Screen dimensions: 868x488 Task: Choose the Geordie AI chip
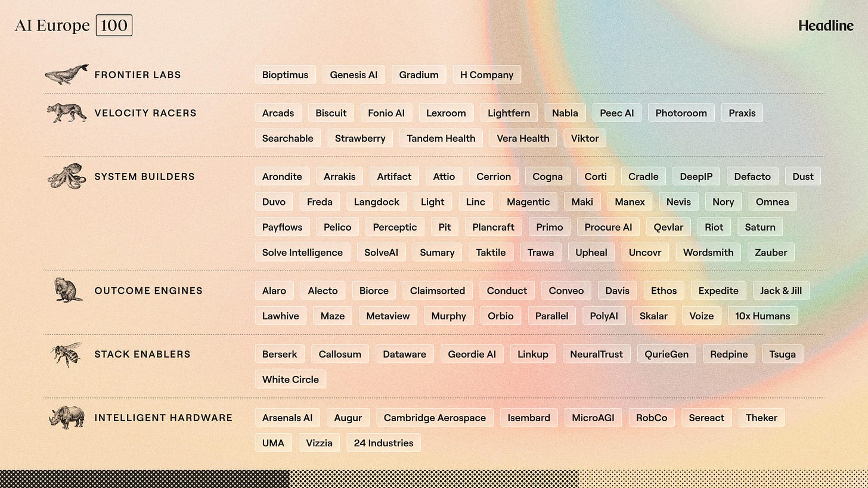coord(472,354)
